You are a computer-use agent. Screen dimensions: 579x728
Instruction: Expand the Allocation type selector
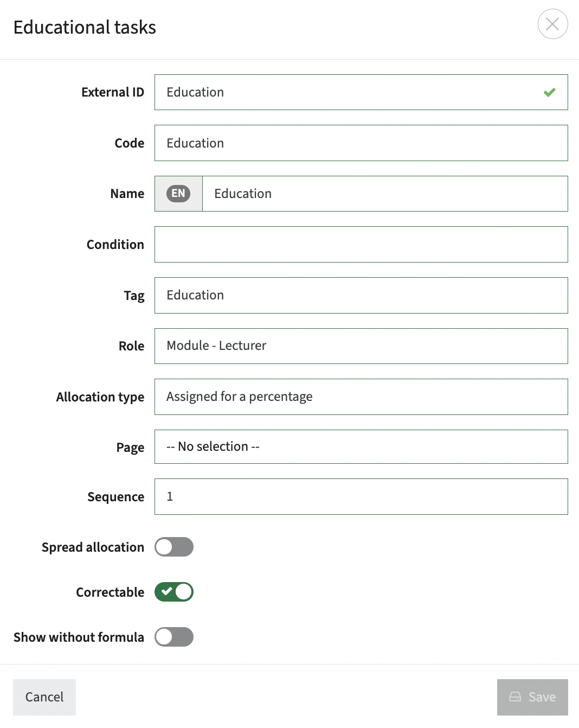click(361, 397)
